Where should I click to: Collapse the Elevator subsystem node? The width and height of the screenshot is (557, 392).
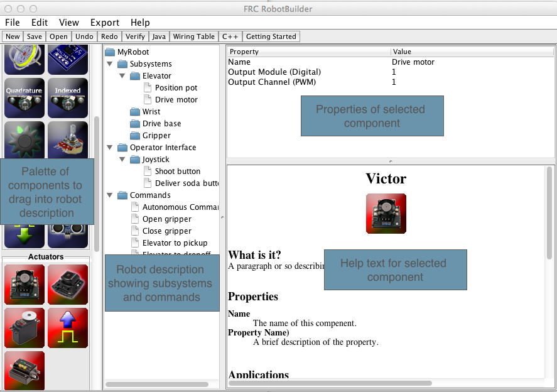click(122, 75)
